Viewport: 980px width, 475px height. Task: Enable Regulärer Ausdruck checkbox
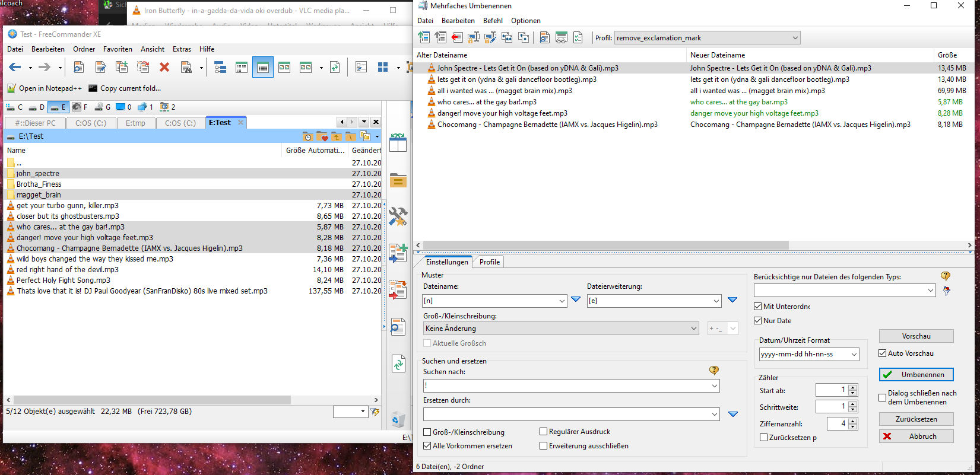point(543,432)
